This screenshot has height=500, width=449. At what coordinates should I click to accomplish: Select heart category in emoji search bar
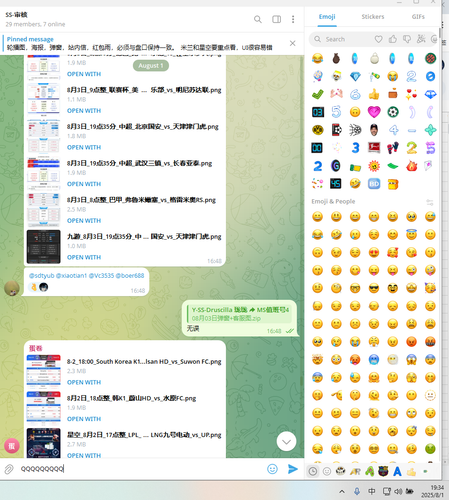(378, 39)
